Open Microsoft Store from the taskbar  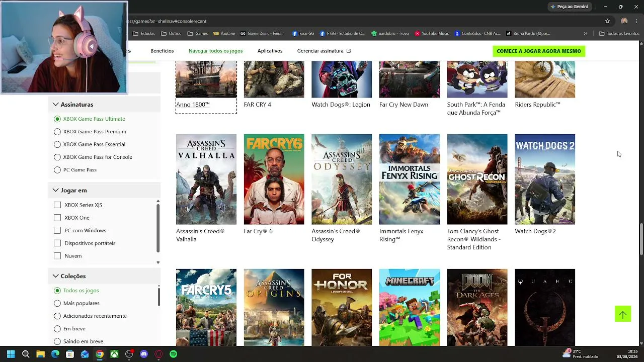click(x=70, y=354)
